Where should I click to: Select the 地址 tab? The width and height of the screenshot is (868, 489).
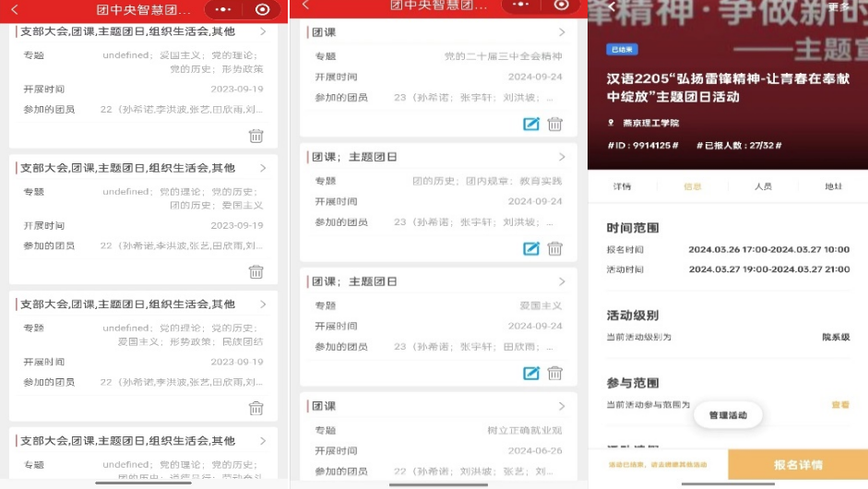(x=833, y=186)
